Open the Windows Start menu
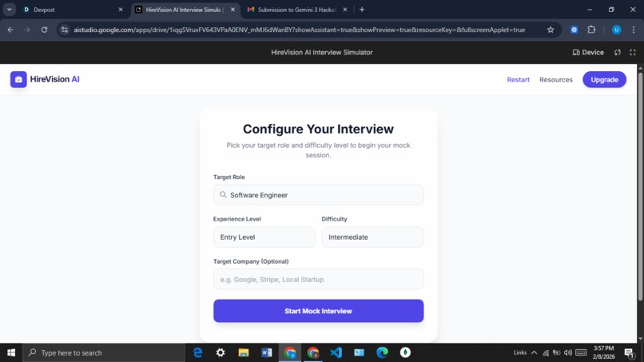Image resolution: width=644 pixels, height=362 pixels. coord(11,352)
